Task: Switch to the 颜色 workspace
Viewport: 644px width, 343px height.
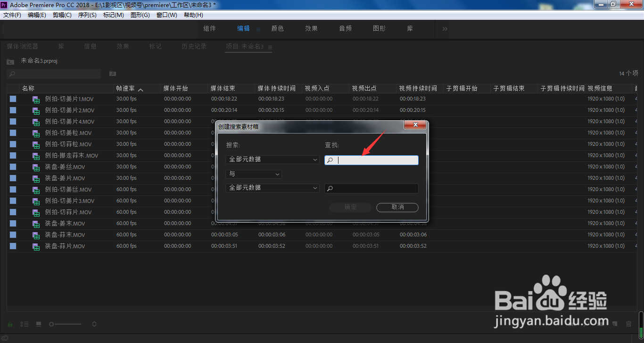Action: (x=278, y=29)
